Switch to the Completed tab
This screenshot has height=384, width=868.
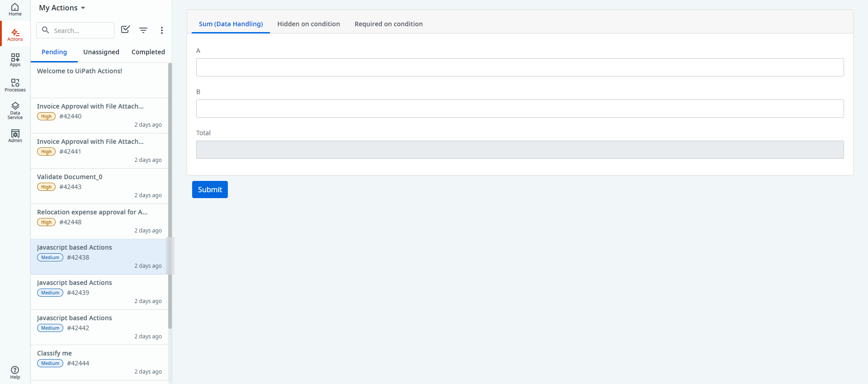[148, 52]
